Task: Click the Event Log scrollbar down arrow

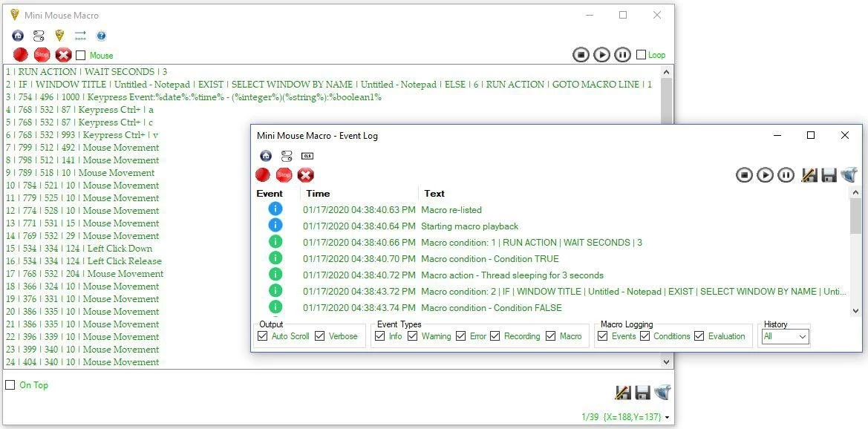Action: 856,311
